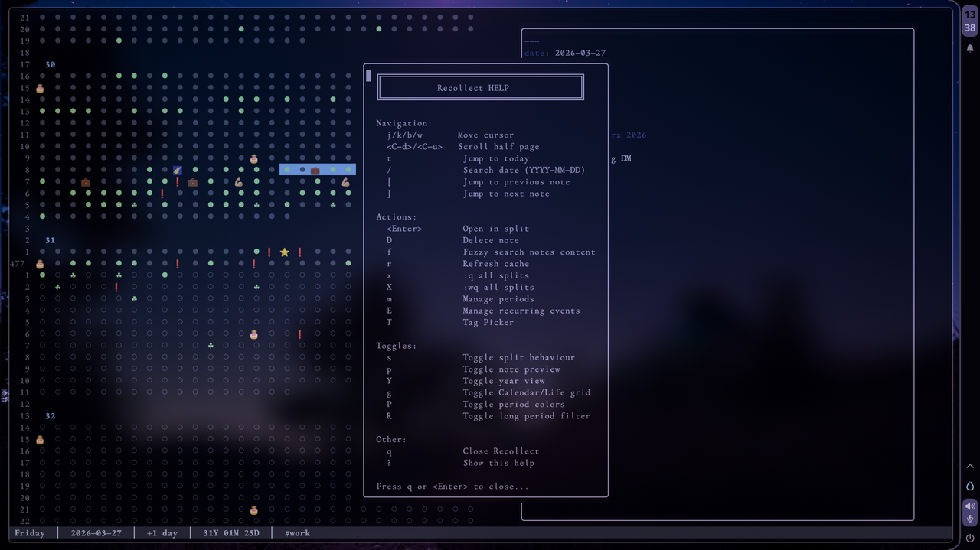980x550 pixels.
Task: Click the power button icon
Action: click(x=970, y=539)
